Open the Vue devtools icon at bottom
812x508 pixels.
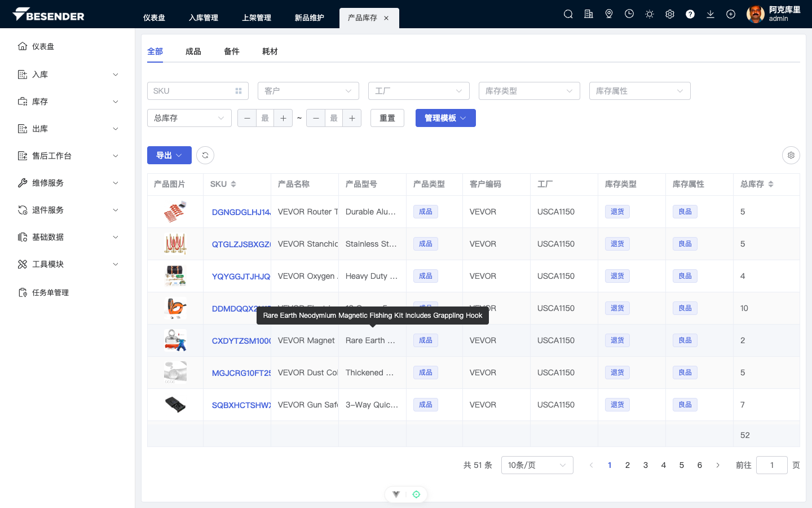coord(396,494)
